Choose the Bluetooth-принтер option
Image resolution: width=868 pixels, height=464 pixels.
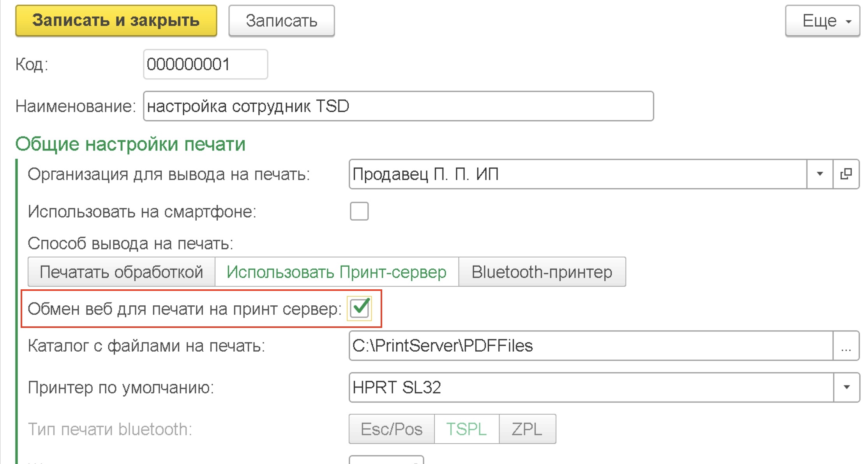542,272
